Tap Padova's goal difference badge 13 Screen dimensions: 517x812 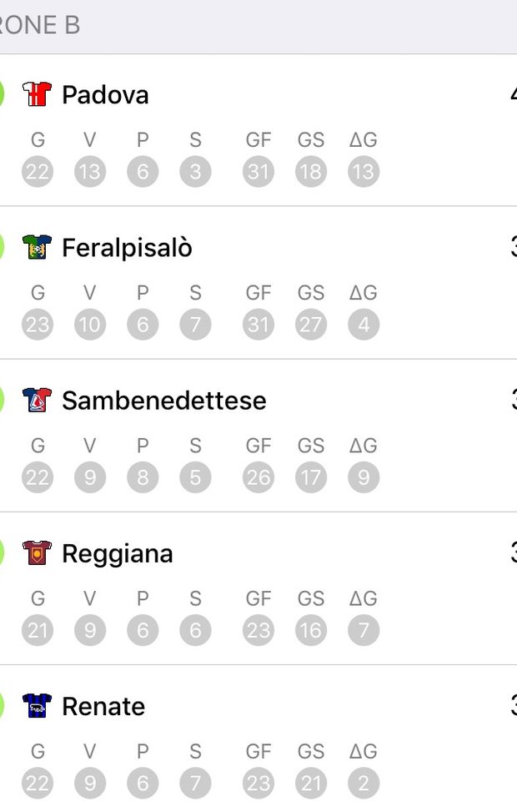[364, 171]
